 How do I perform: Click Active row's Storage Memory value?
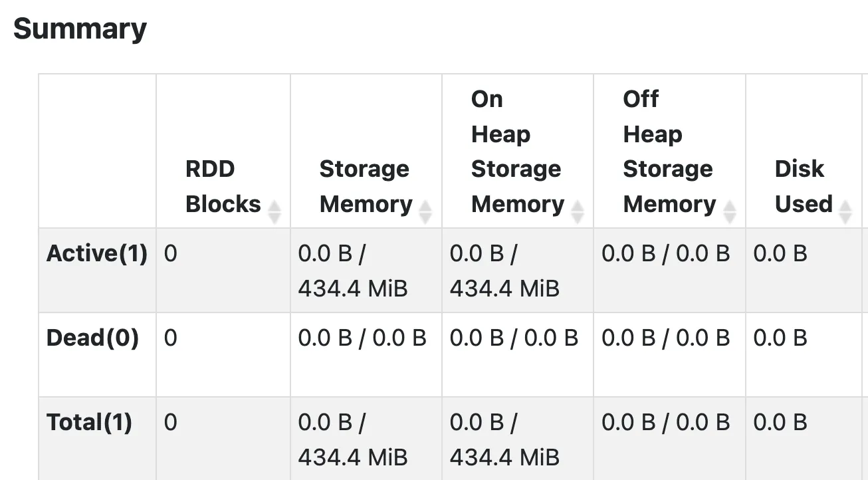352,271
